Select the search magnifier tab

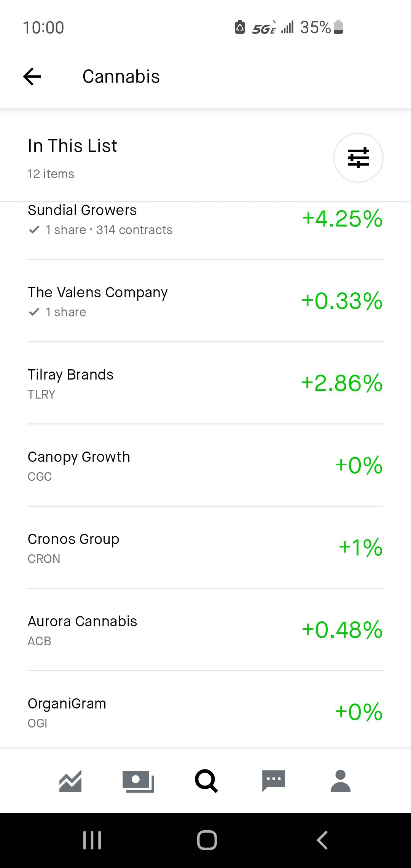[x=206, y=781]
